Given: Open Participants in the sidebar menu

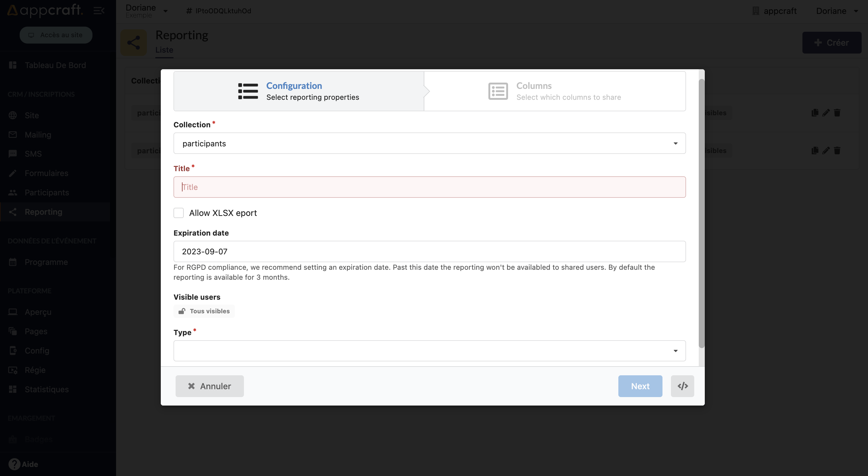Looking at the screenshot, I should 47,193.
